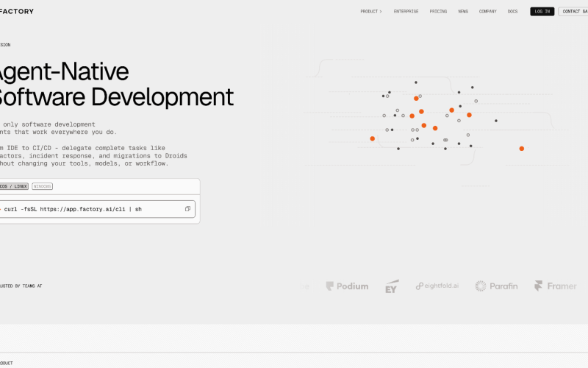Image resolution: width=588 pixels, height=368 pixels.
Task: Open the News page
Action: (x=463, y=11)
